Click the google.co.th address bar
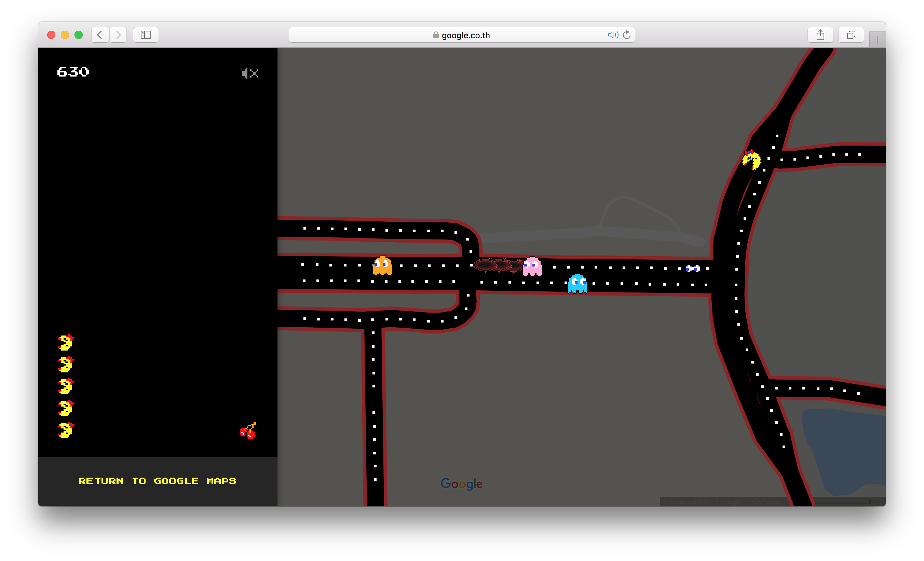 462,35
